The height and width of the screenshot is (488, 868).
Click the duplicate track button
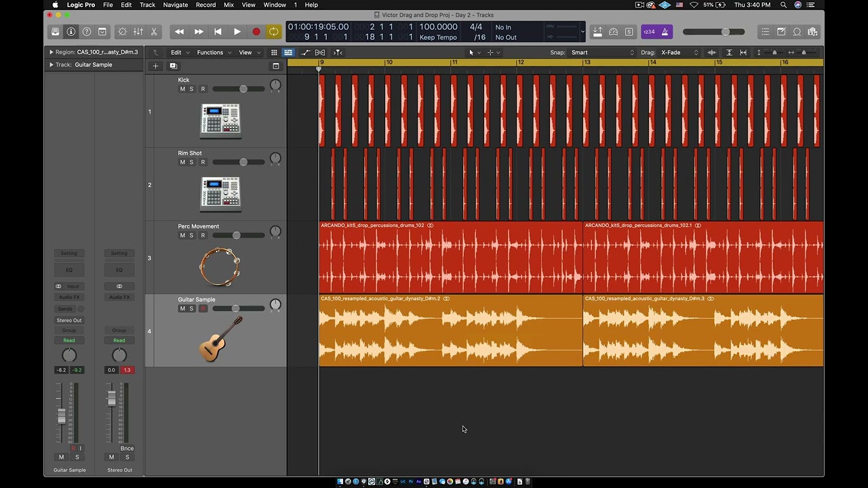pyautogui.click(x=173, y=66)
